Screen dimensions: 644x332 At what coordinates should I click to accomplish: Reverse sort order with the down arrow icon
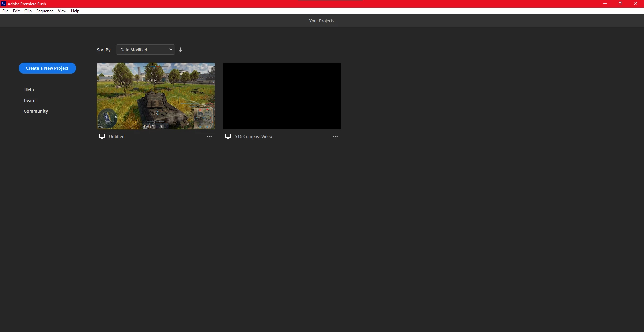pos(180,50)
